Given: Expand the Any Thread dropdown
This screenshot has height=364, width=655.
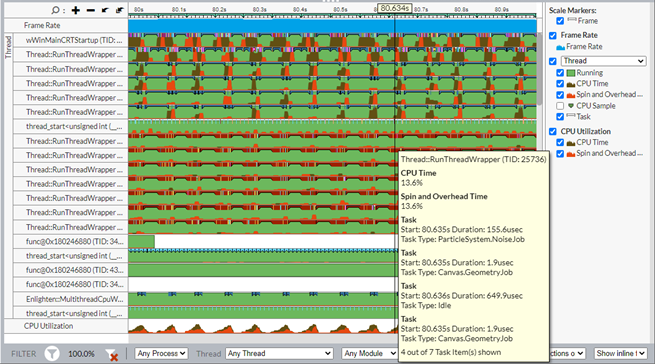Looking at the screenshot, I should point(279,354).
